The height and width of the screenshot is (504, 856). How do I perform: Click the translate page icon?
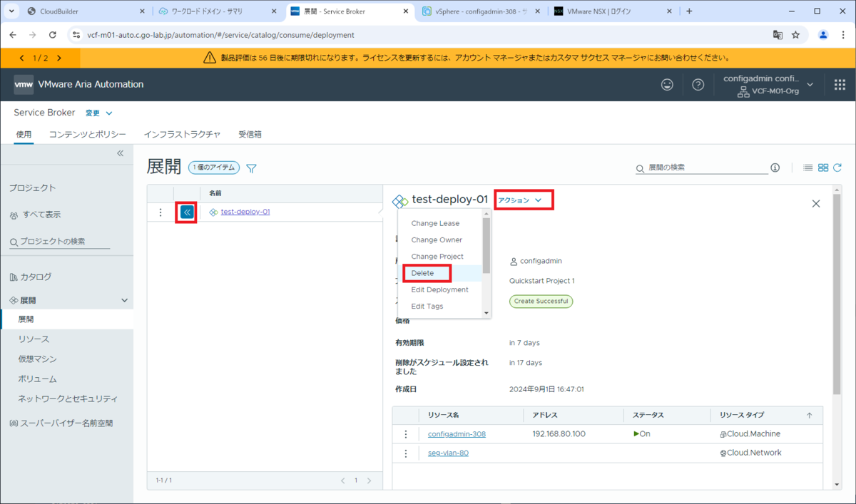[x=778, y=34]
